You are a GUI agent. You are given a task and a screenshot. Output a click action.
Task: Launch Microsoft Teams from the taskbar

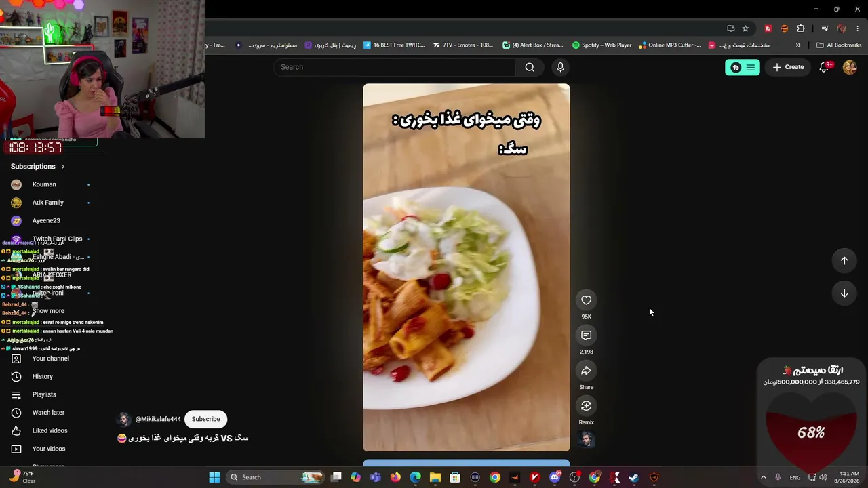(376, 477)
